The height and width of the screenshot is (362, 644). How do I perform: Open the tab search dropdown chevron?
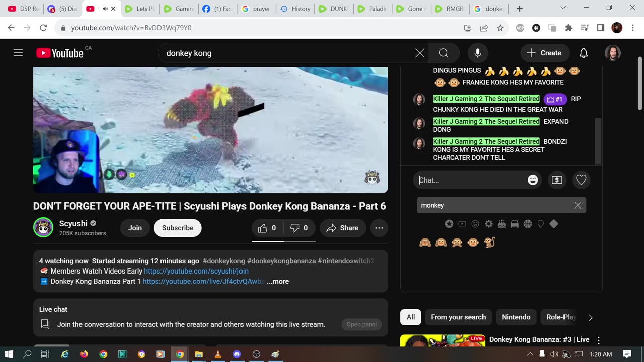click(563, 8)
